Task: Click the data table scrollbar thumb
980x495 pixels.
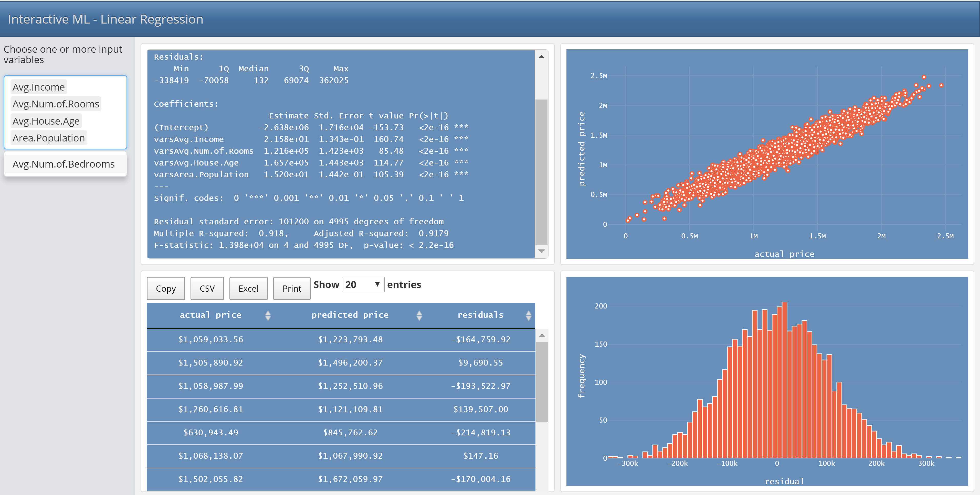Action: click(542, 381)
